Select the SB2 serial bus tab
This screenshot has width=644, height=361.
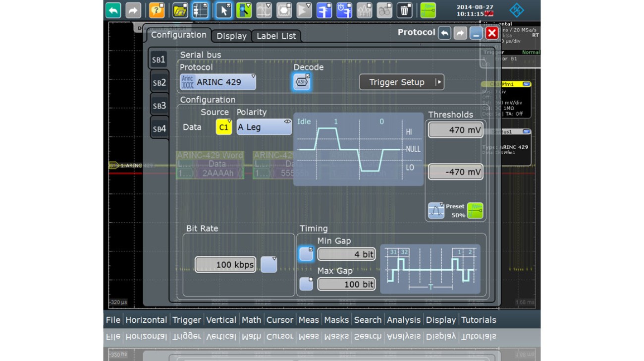(159, 83)
